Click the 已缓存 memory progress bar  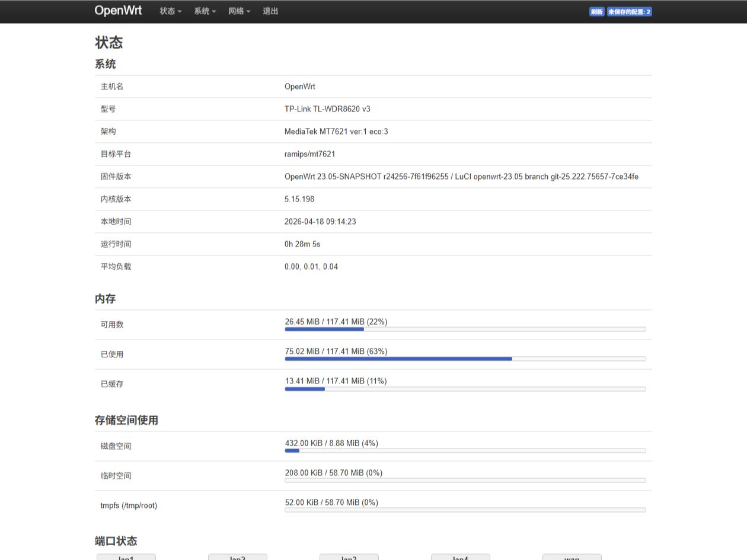coord(465,389)
